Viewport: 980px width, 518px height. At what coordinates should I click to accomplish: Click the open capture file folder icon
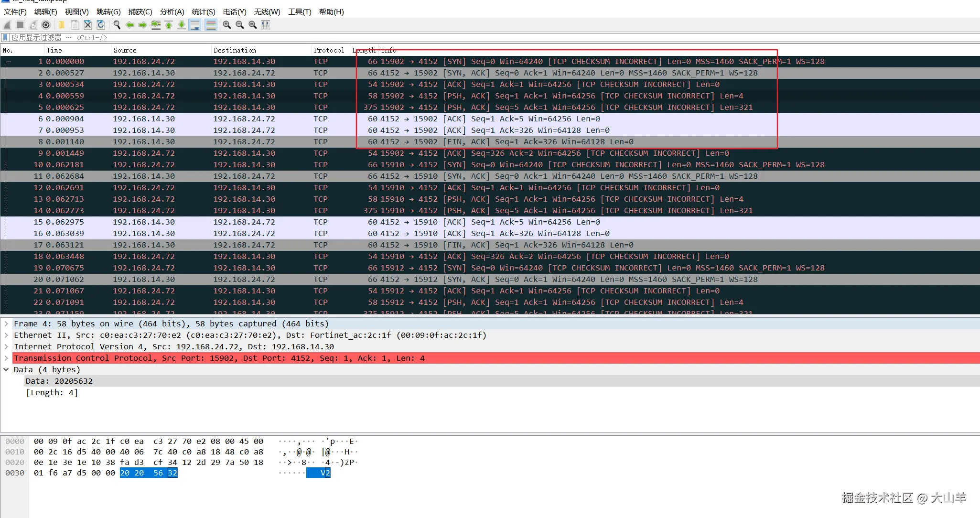(62, 25)
